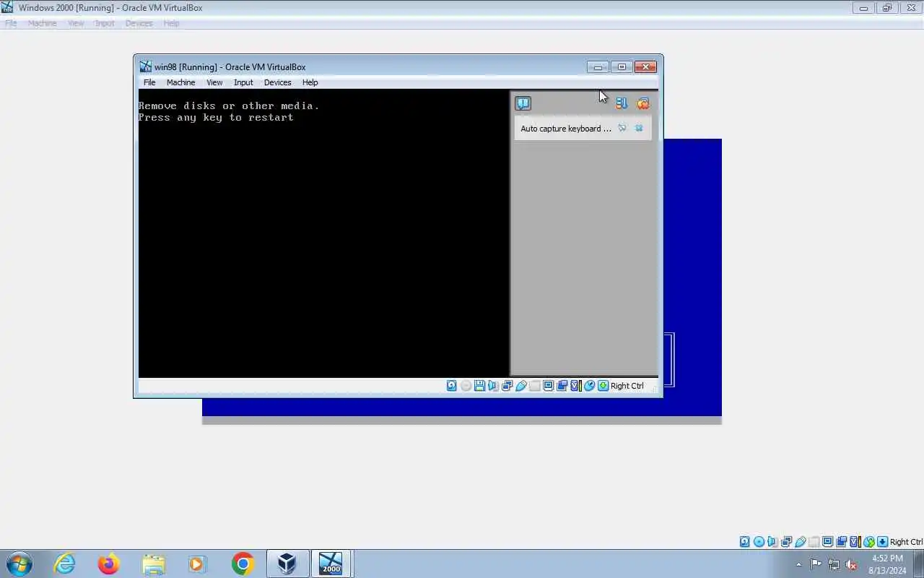Click win98 USB devices indicator
This screenshot has height=578, width=924.
[520, 386]
